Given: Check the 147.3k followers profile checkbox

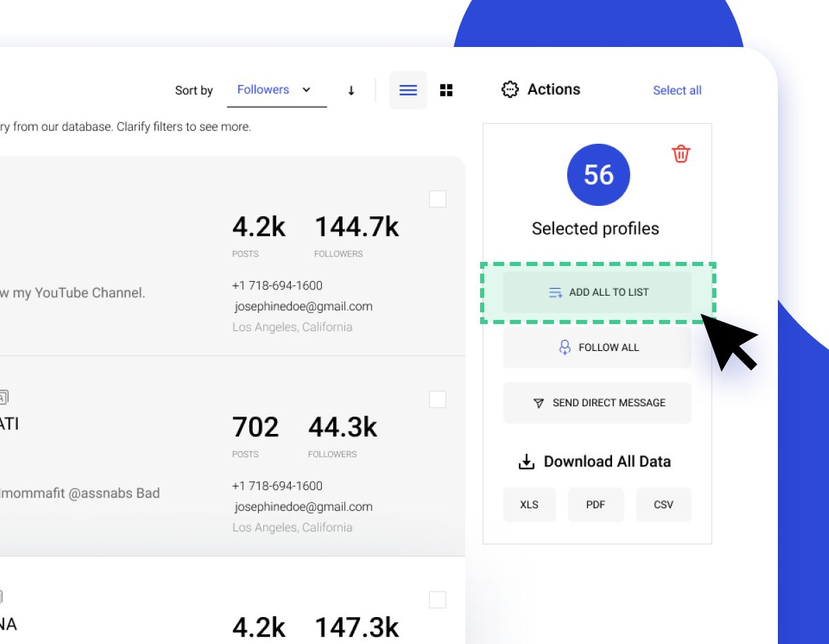Looking at the screenshot, I should point(437,600).
